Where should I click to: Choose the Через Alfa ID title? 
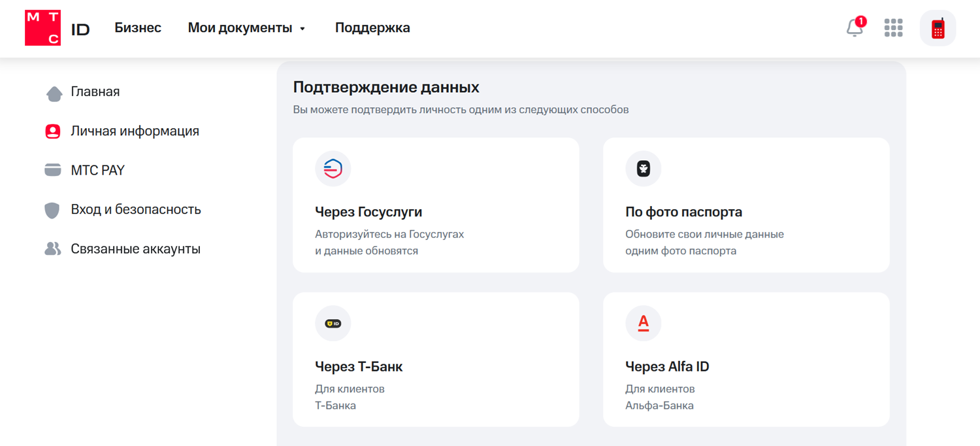coord(667,366)
